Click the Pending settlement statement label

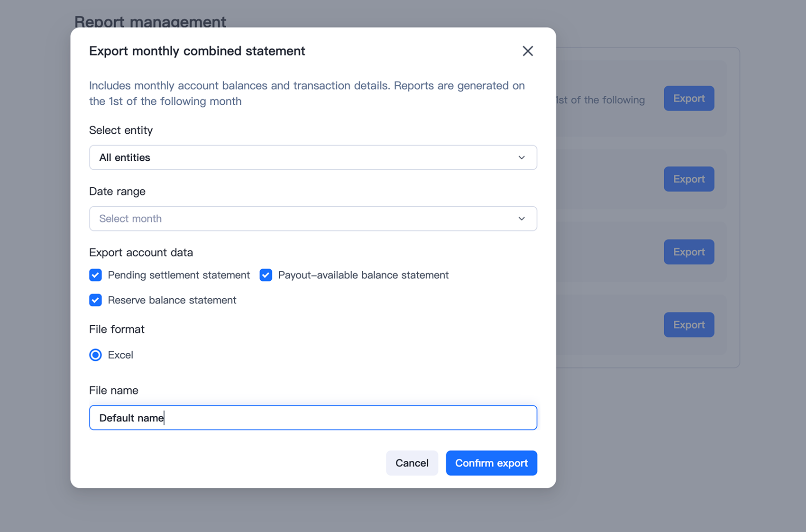(179, 275)
